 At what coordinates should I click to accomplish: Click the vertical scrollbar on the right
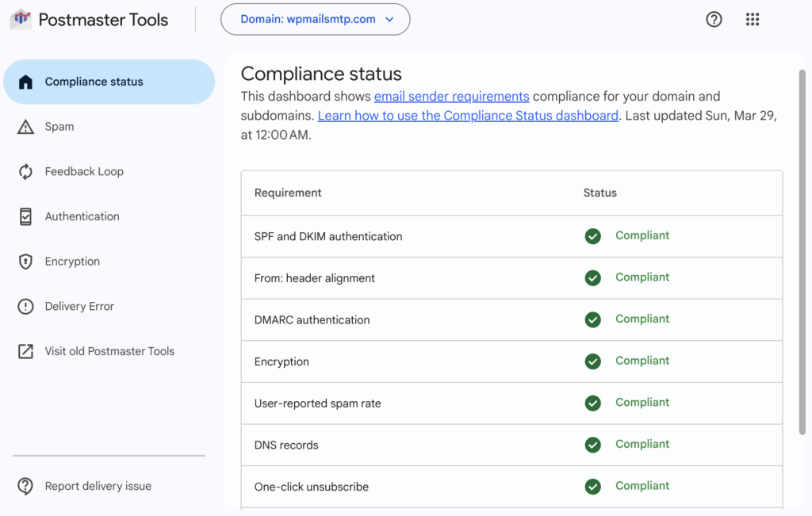(802, 252)
